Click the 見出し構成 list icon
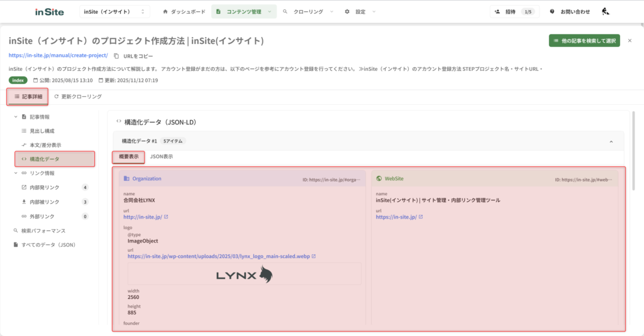Screen dimensions: 644x336 tap(24, 131)
